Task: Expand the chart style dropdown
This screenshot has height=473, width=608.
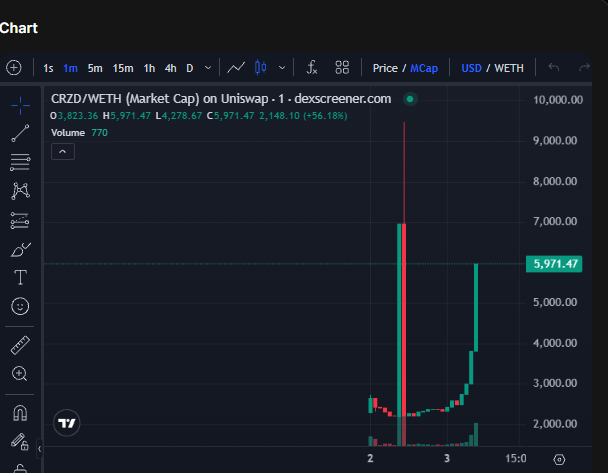Action: pyautogui.click(x=282, y=68)
